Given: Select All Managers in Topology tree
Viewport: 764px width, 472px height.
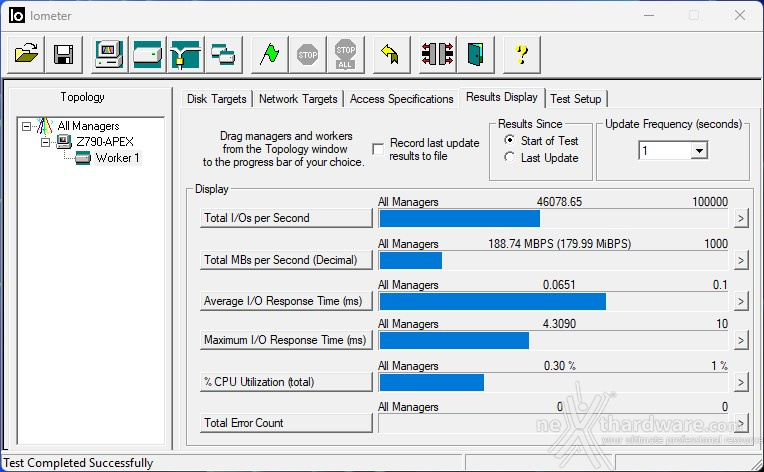Looking at the screenshot, I should coord(88,126).
